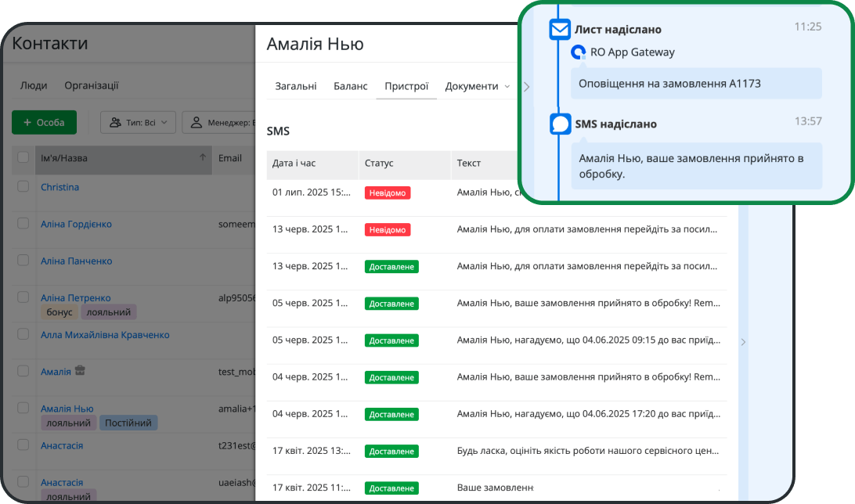Check the box for the first Анастасія row
This screenshot has width=855, height=504.
click(23, 445)
